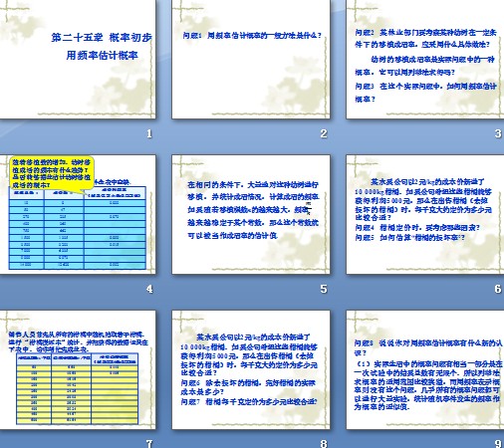Viewport: 504px width, 448px height.
Task: Click the slide number 1 label
Action: [x=149, y=133]
